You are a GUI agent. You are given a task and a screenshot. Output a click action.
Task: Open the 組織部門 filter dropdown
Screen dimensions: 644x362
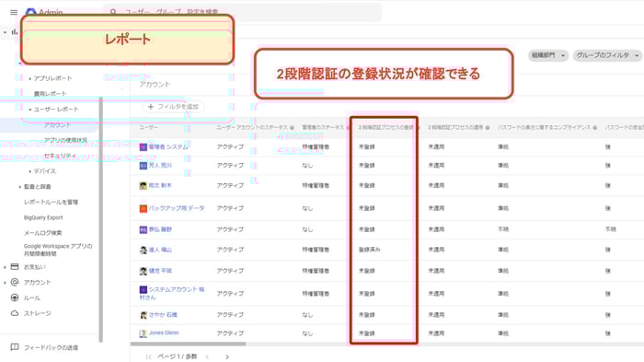[x=548, y=55]
